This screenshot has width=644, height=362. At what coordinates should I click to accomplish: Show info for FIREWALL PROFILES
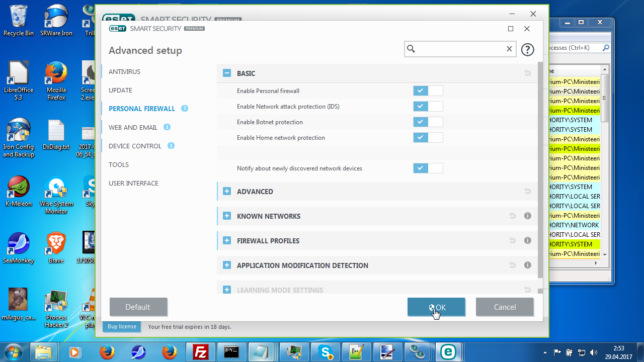527,241
